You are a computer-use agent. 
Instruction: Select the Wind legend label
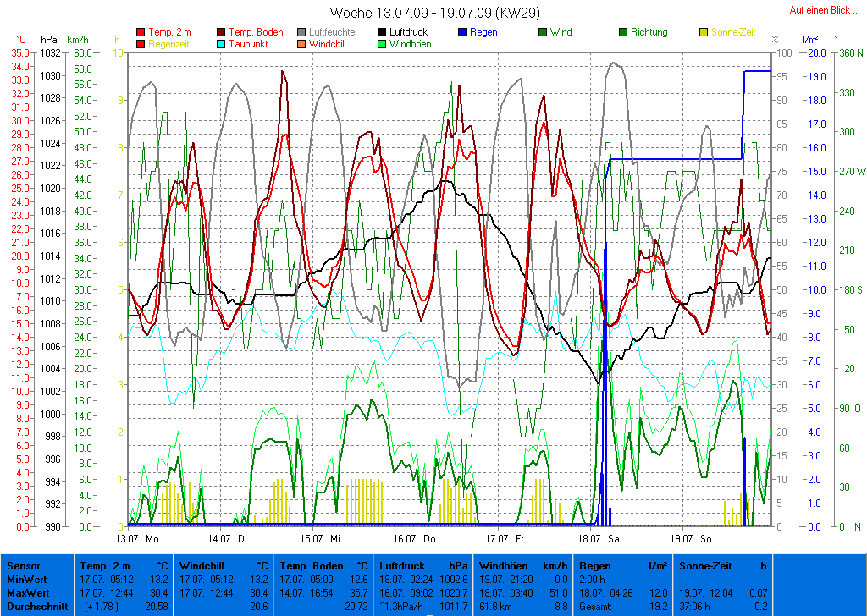pos(561,33)
